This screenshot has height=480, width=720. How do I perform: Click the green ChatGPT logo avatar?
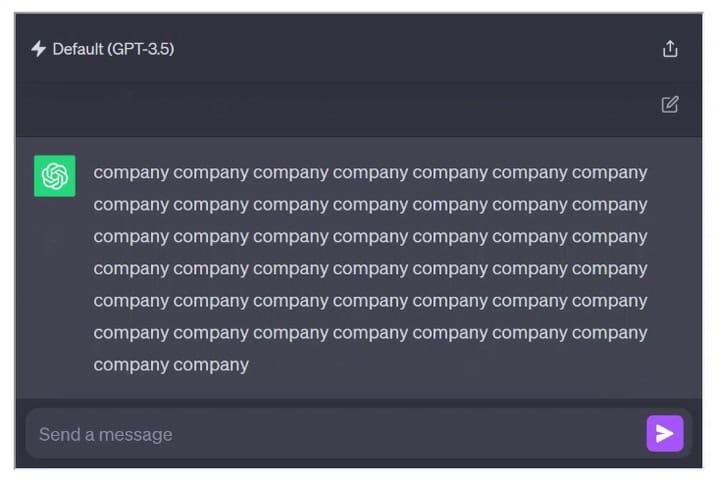click(55, 176)
